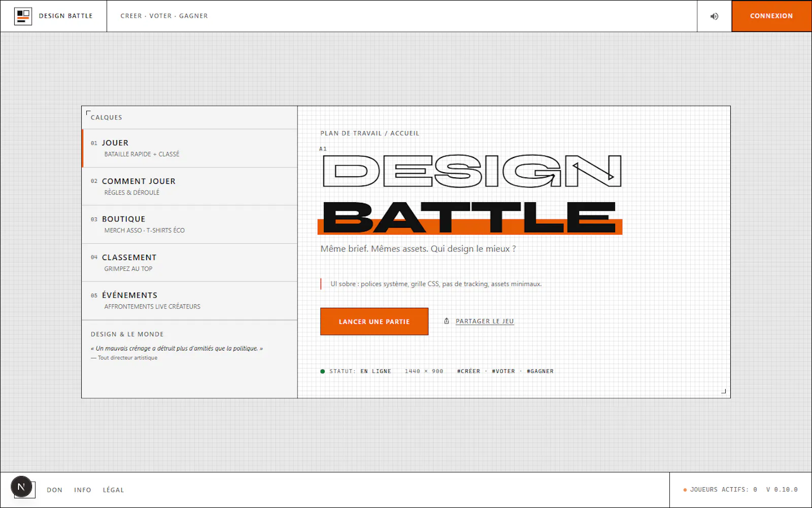Click the CALQUES panel heading

[x=107, y=117]
